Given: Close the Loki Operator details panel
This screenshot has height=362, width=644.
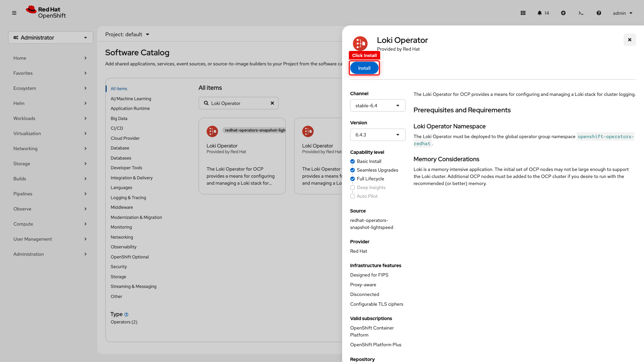Looking at the screenshot, I should (x=630, y=40).
